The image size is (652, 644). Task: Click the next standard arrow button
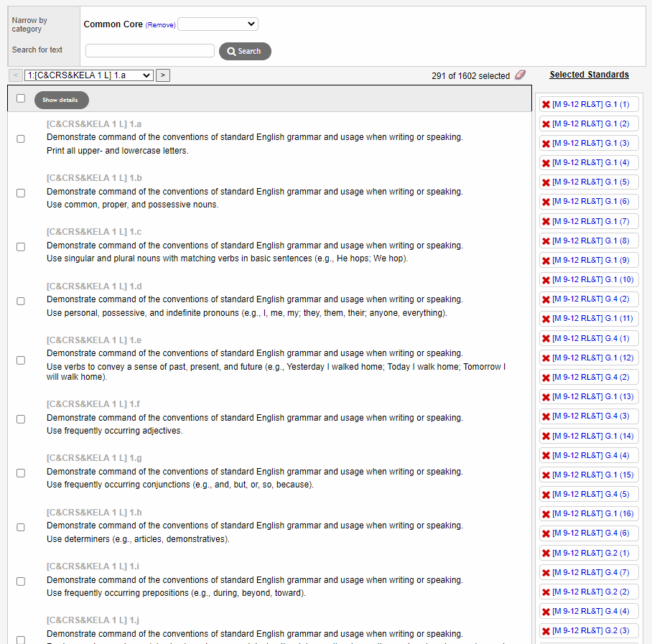162,75
